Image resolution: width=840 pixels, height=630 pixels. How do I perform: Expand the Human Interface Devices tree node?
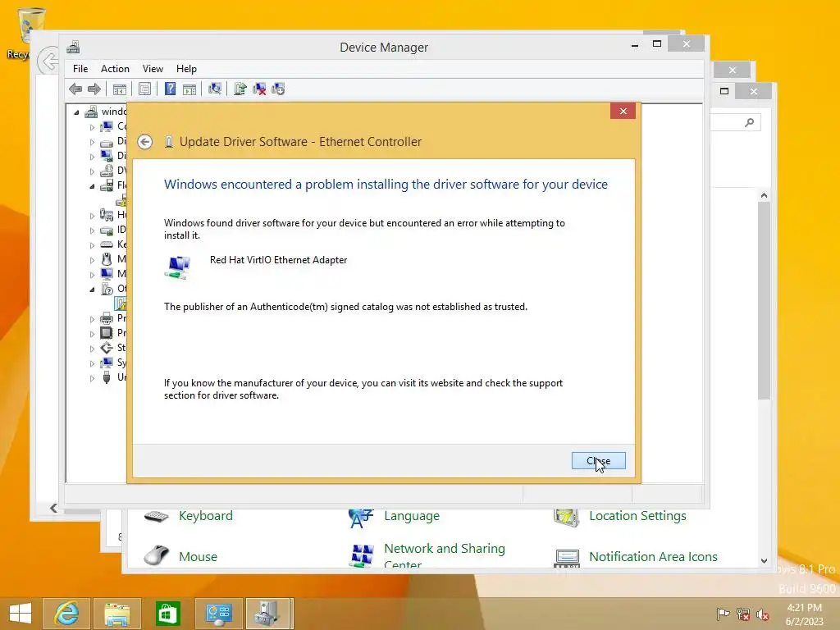coord(92,216)
